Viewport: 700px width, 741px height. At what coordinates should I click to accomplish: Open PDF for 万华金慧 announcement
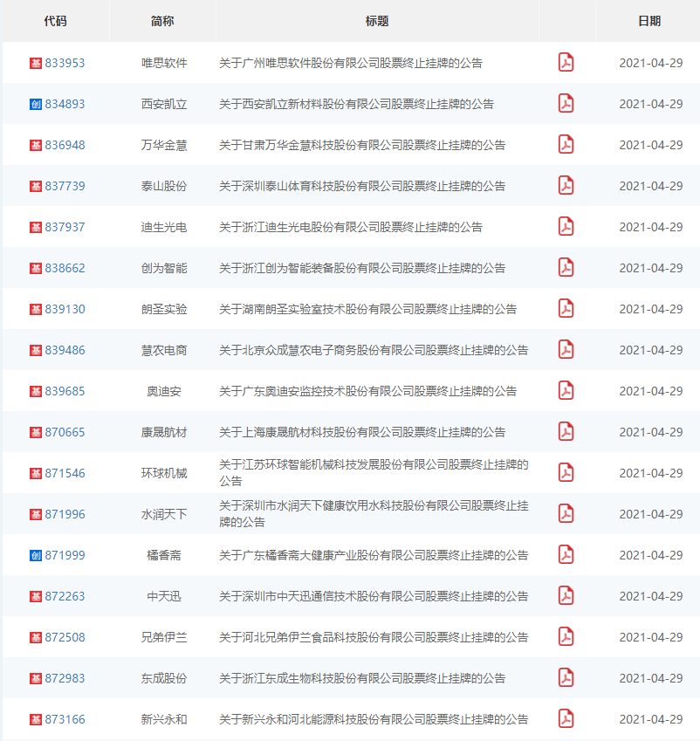[566, 145]
